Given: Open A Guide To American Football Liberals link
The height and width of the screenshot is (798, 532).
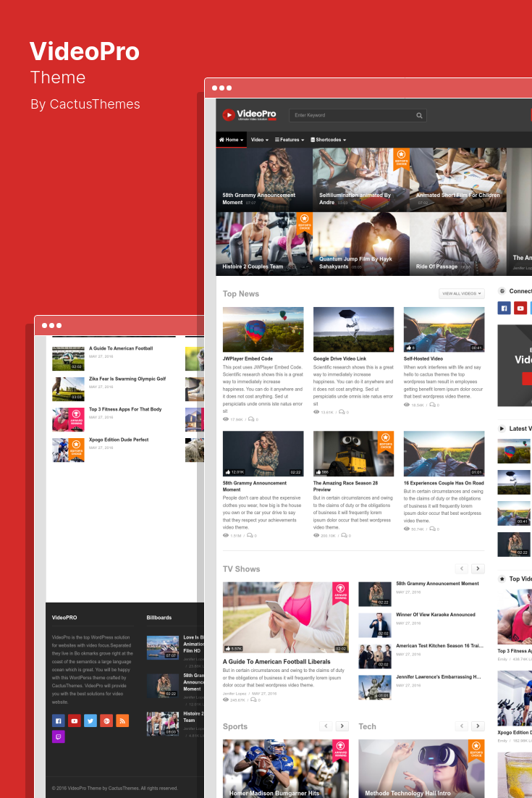Looking at the screenshot, I should 276,662.
